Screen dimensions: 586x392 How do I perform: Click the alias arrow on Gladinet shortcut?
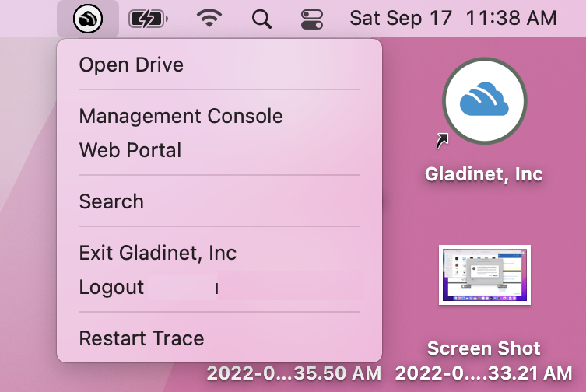click(x=443, y=141)
